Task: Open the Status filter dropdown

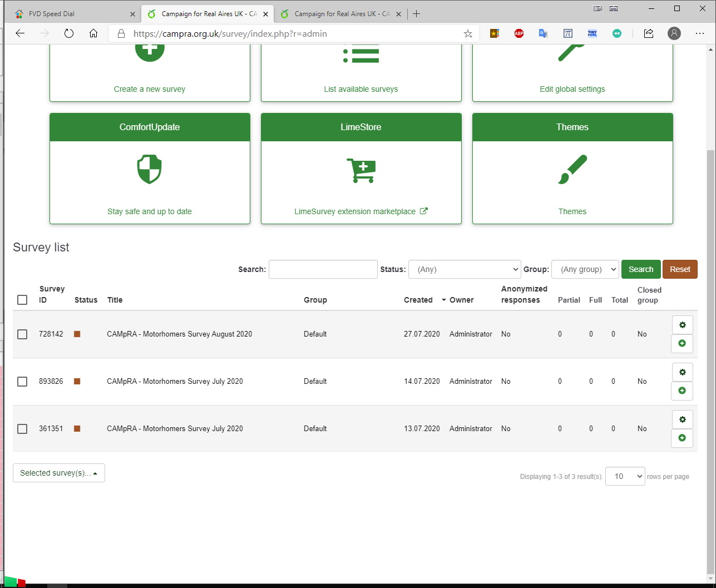Action: (464, 269)
